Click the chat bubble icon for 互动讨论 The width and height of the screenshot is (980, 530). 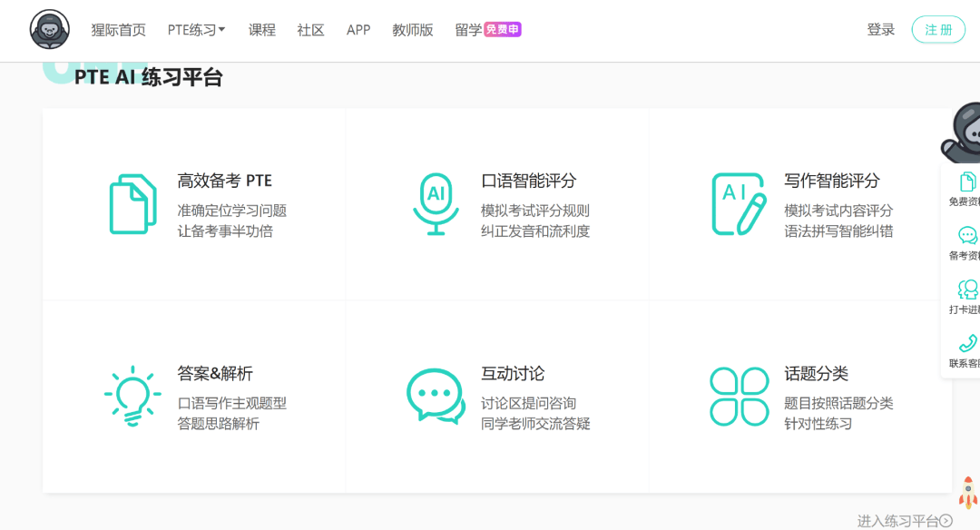pos(436,397)
